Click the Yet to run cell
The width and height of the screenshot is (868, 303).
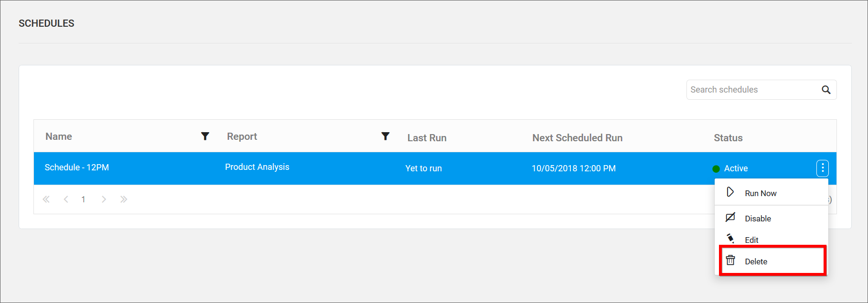[x=423, y=168]
